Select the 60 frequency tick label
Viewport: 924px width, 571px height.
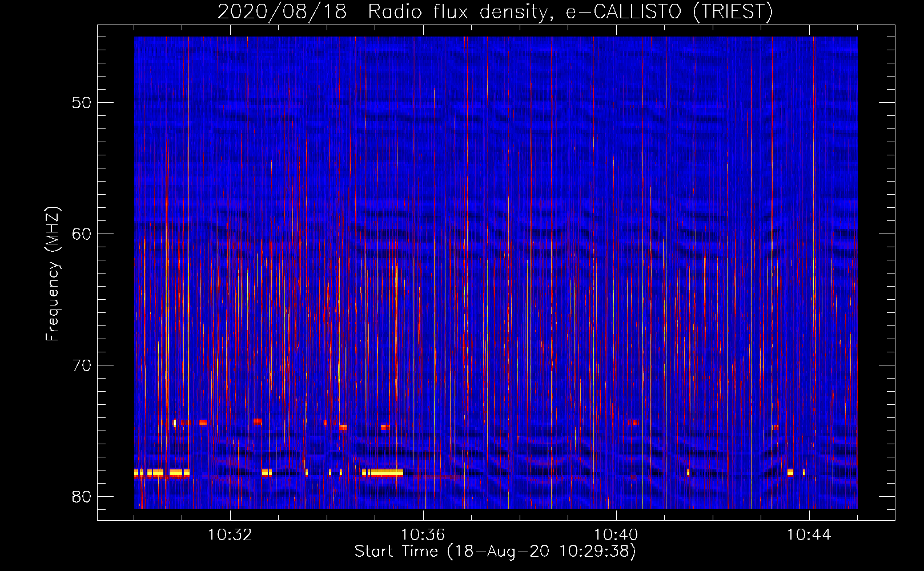pyautogui.click(x=82, y=234)
